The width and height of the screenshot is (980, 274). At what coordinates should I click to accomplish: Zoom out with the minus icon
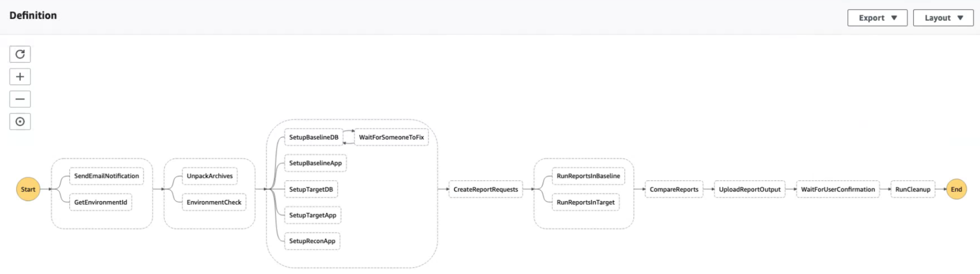(x=20, y=99)
